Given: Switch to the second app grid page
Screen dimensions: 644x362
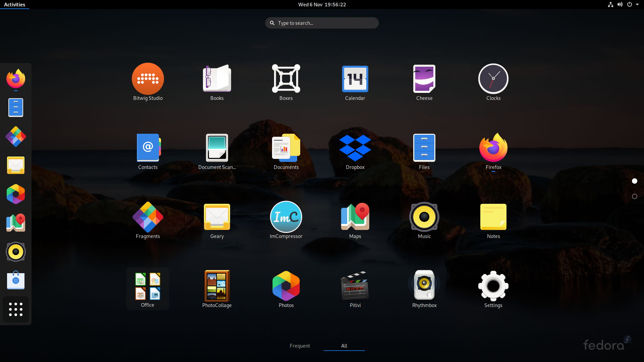Looking at the screenshot, I should coord(634,196).
